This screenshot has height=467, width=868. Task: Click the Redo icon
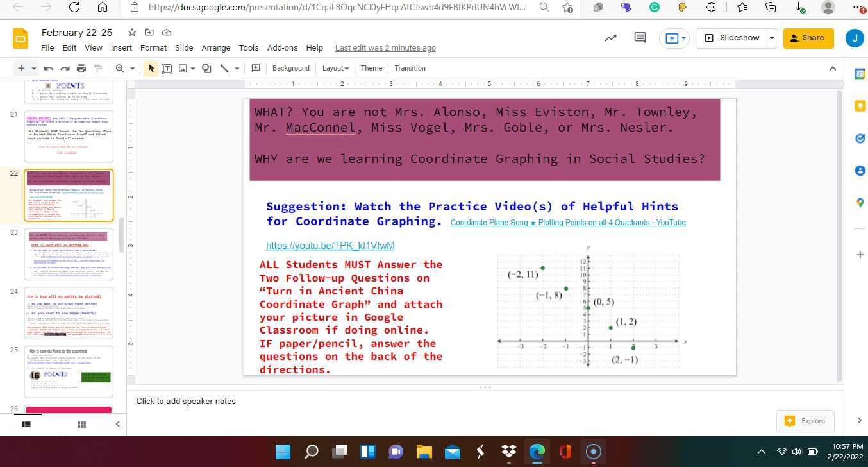[65, 68]
